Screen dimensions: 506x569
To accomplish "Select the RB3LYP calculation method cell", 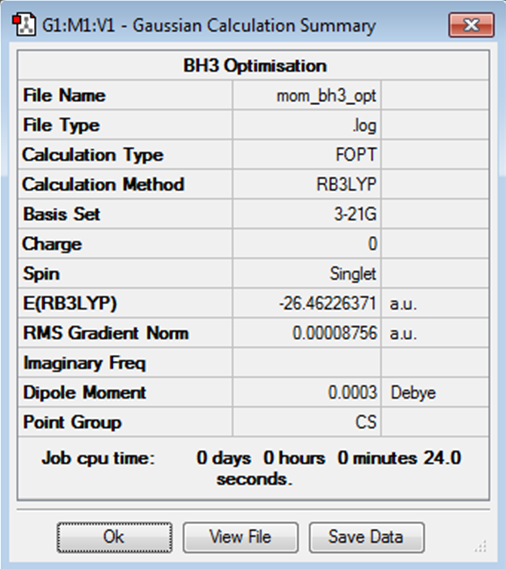I will (x=307, y=185).
